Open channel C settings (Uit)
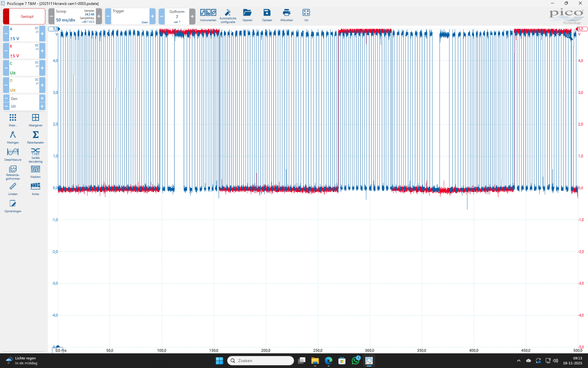Screen dimensions: 588x368 pyautogui.click(x=24, y=68)
